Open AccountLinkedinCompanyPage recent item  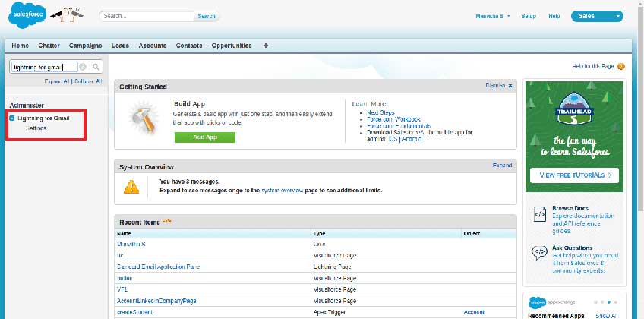click(156, 301)
